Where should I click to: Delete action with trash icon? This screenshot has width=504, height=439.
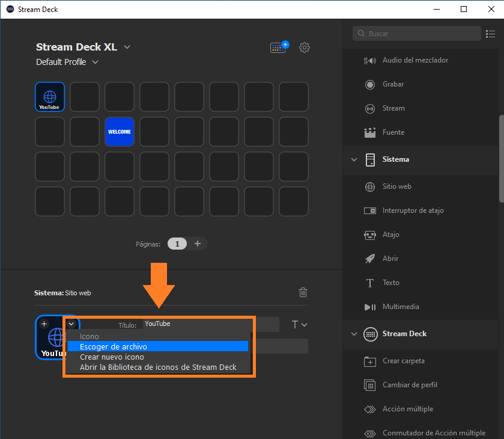[x=303, y=292]
